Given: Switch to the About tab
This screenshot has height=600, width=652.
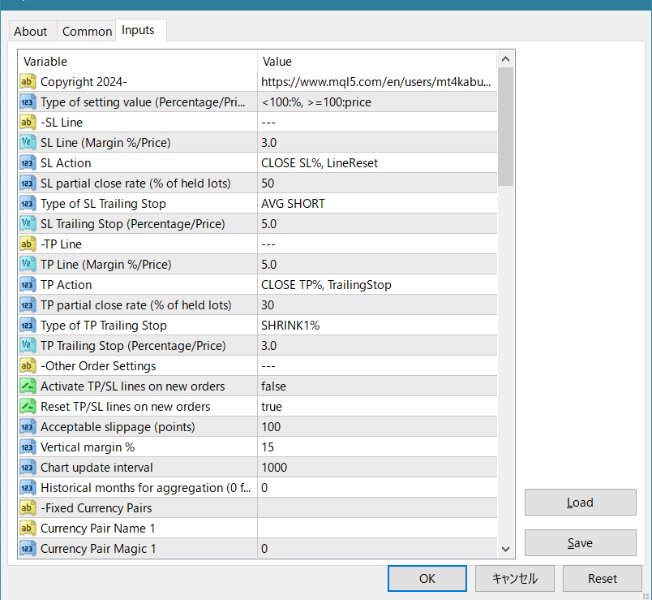Looking at the screenshot, I should (x=30, y=31).
